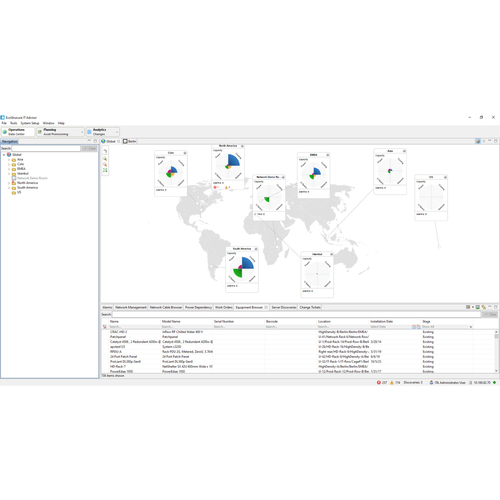Open the calendar icon in Installation Date filter
This screenshot has height=500, width=500.
click(414, 327)
